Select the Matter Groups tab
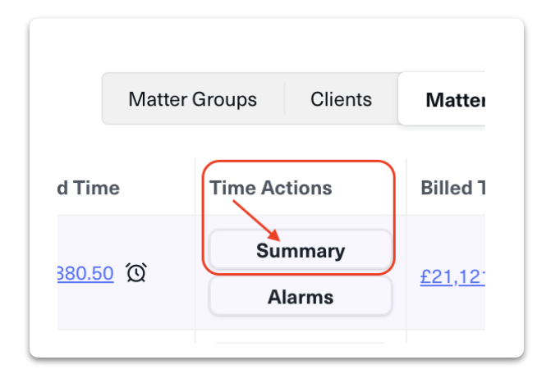 [192, 100]
